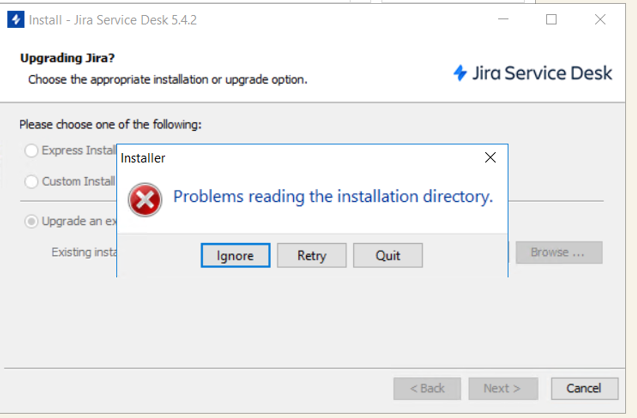Quit the installer via the Quit button
Screen dimensions: 637x418
tap(388, 256)
